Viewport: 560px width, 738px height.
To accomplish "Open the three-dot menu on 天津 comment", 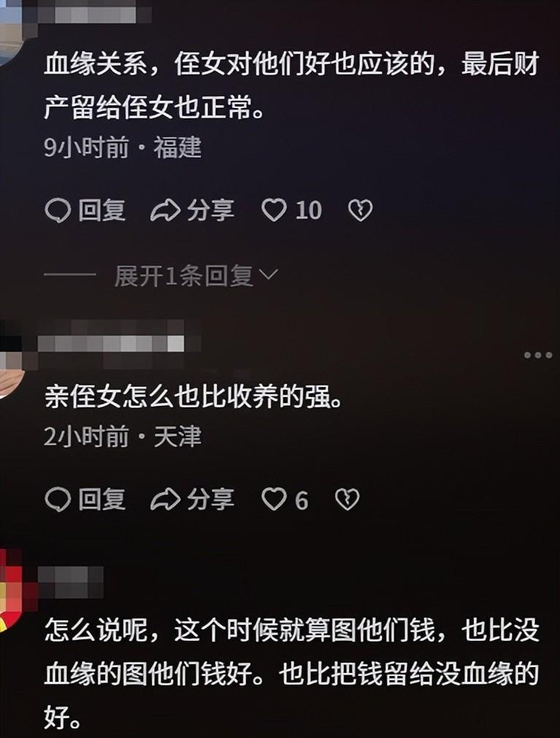I will 538,355.
